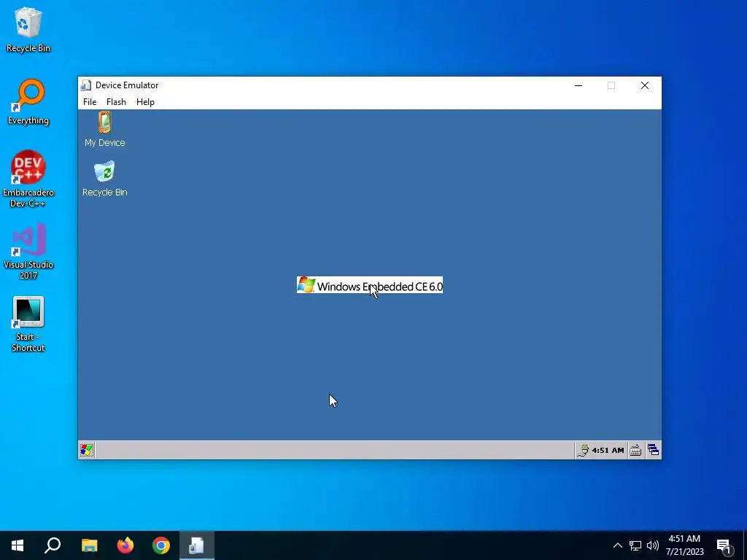Show hidden system tray icons
Screen dimensions: 747x560
617,545
